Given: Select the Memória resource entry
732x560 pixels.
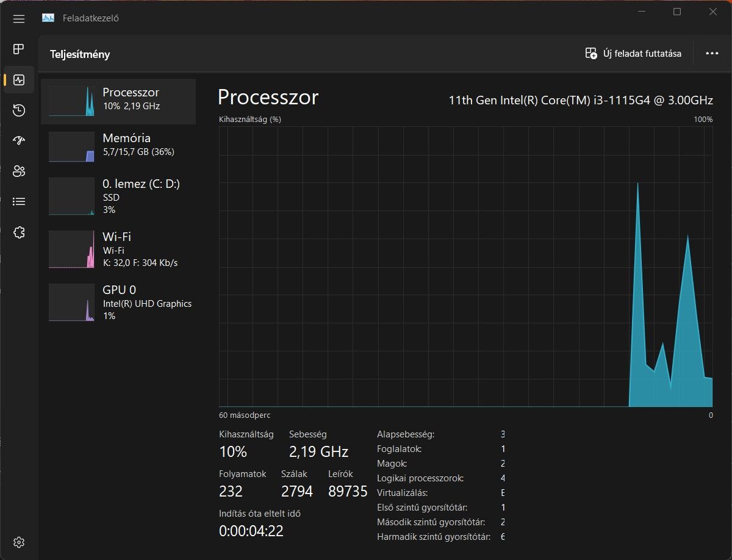Looking at the screenshot, I should [118, 146].
